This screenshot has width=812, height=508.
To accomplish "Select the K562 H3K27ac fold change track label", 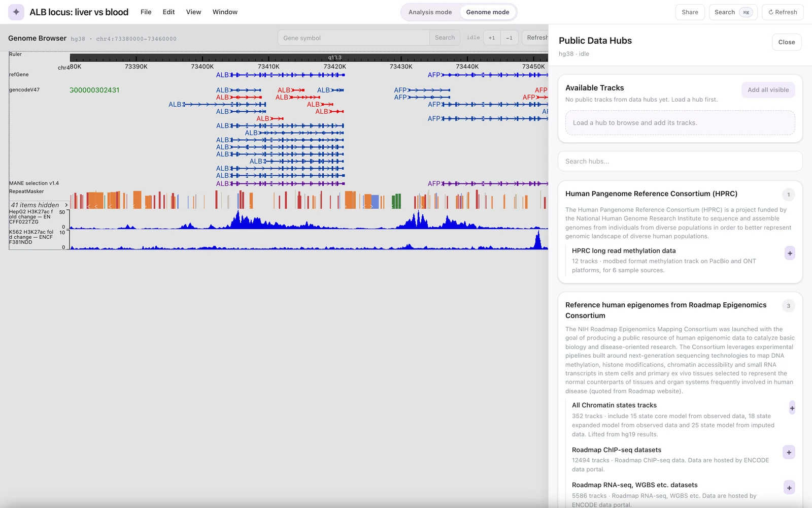I will pos(31,237).
